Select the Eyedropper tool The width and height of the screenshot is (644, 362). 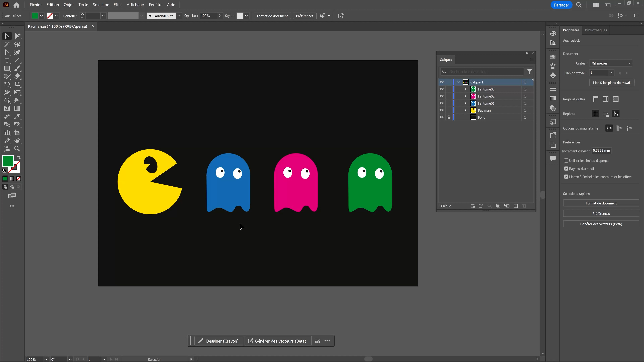pyautogui.click(x=17, y=116)
